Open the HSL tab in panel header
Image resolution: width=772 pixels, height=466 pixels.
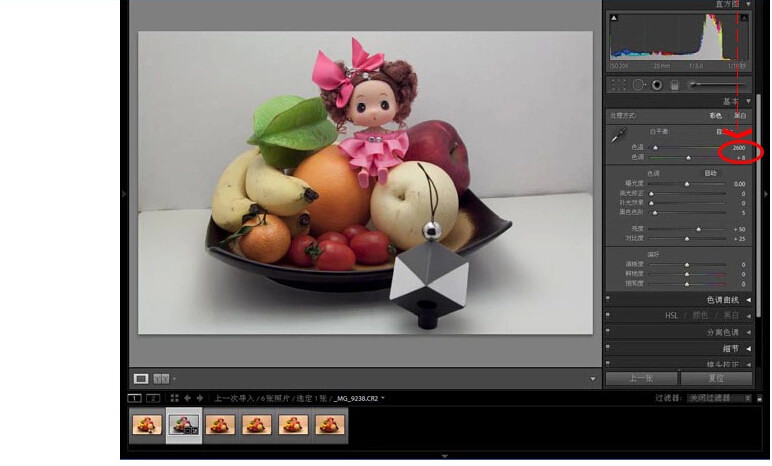pyautogui.click(x=672, y=315)
